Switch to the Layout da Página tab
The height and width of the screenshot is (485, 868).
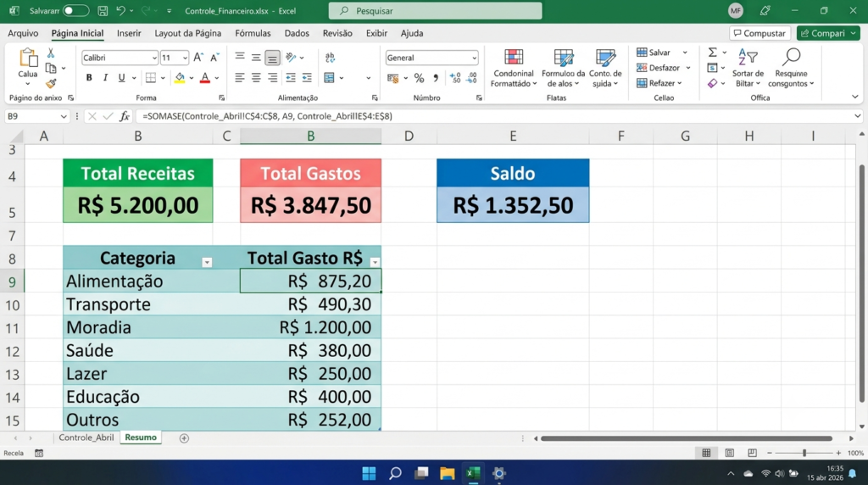[187, 33]
